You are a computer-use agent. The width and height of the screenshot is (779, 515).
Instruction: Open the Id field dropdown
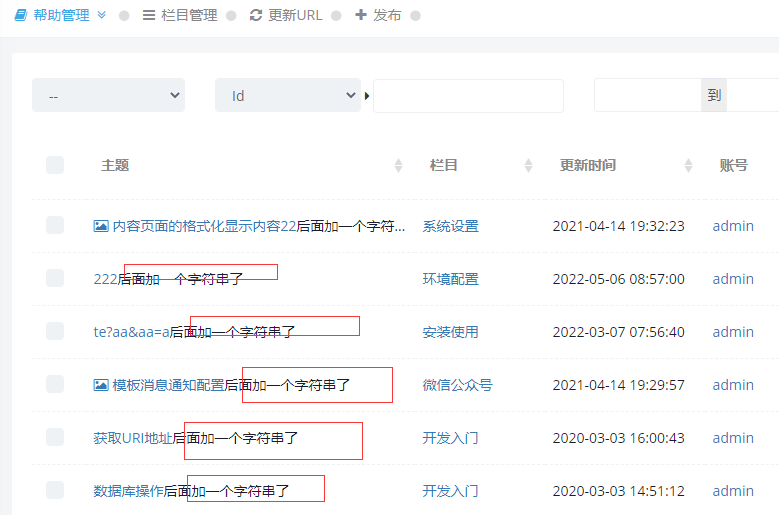coord(288,95)
